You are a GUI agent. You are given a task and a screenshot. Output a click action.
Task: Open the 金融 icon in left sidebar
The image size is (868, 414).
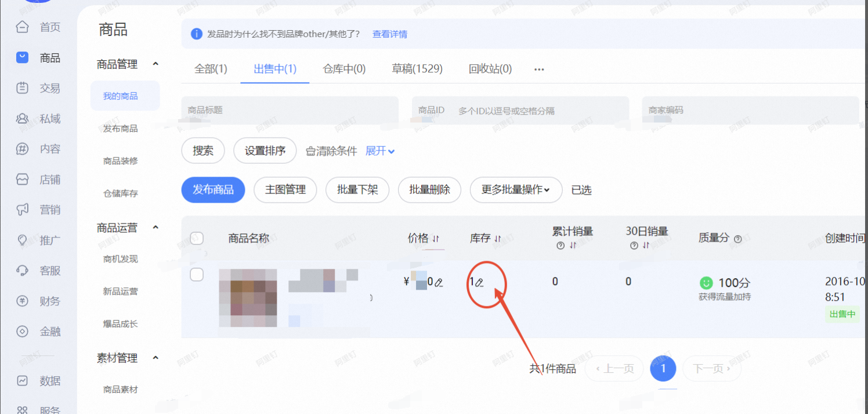22,332
